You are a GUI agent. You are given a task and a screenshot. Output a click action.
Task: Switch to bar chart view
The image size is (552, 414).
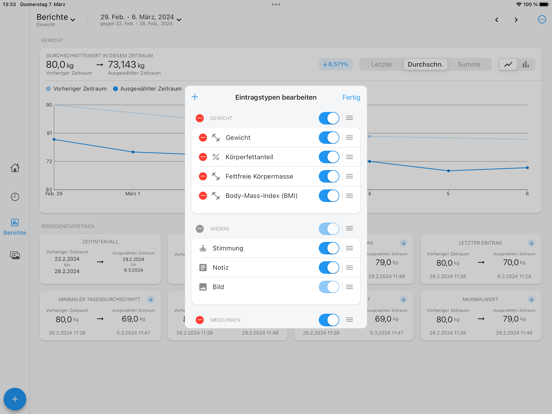click(x=526, y=64)
